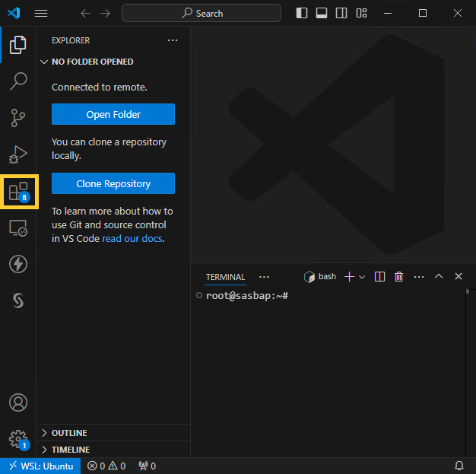The height and width of the screenshot is (474, 476).
Task: Open the launch profile dropdown arrow
Action: coord(362,277)
